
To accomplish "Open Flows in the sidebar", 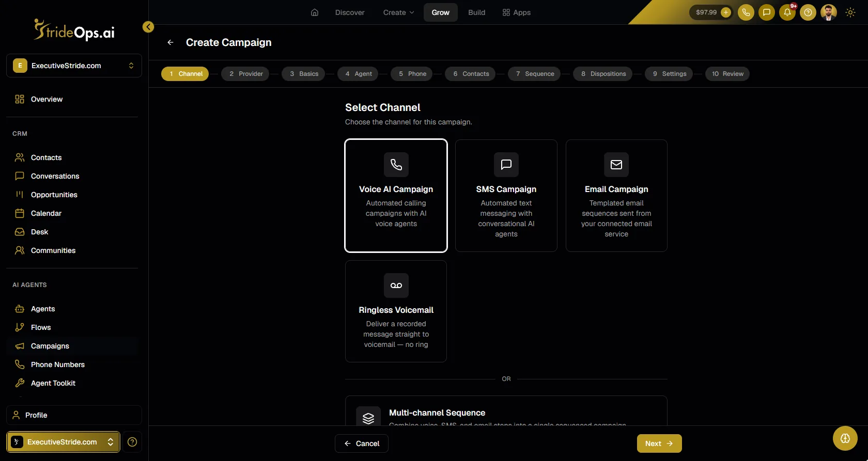I will coord(72,327).
